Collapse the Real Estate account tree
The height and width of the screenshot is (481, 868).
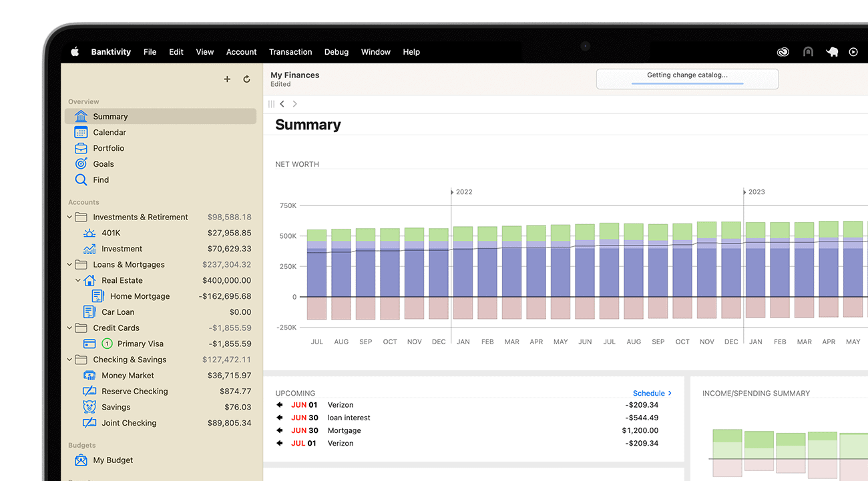point(78,281)
